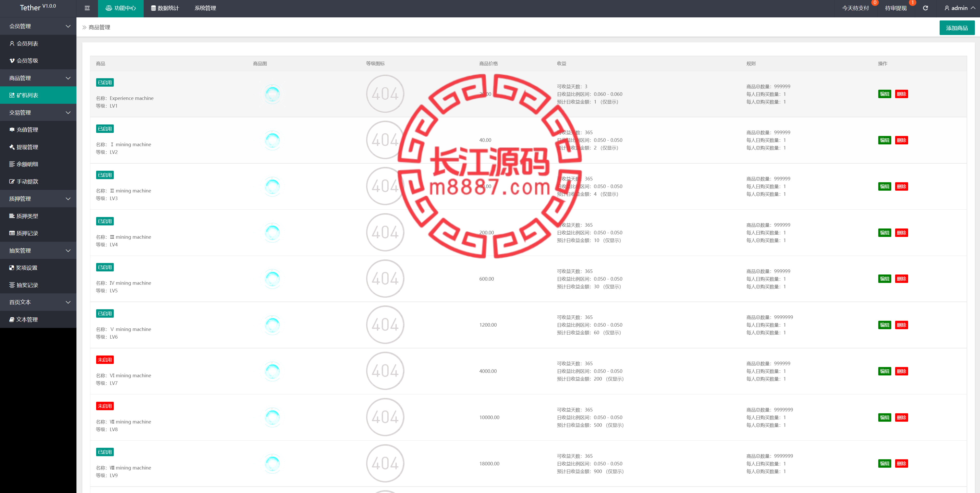Switch to 功能中心 tab
The width and height of the screenshot is (980, 493).
[x=121, y=8]
